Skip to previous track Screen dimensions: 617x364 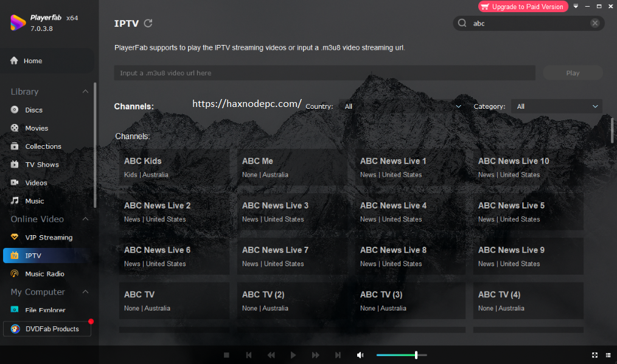pos(249,355)
